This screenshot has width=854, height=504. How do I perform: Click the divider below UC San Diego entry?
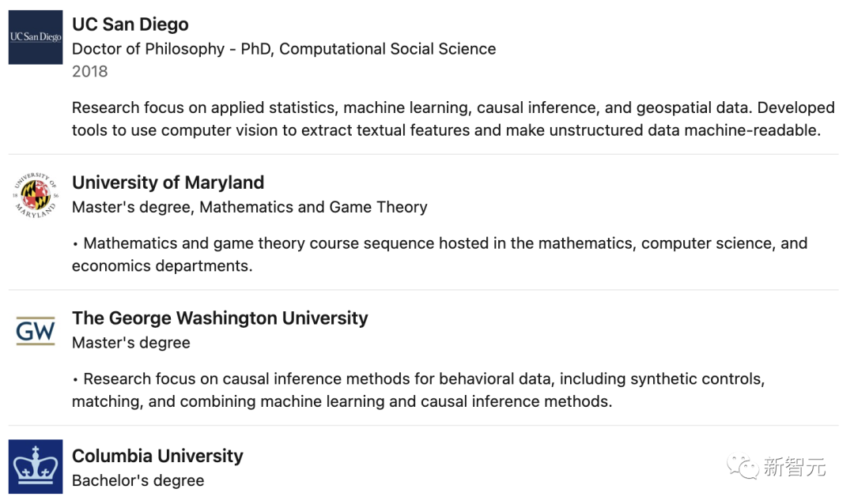(423, 154)
